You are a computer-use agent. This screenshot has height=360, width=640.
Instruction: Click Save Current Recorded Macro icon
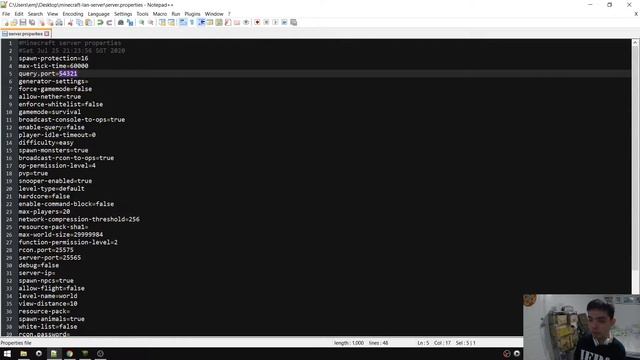(293, 22)
